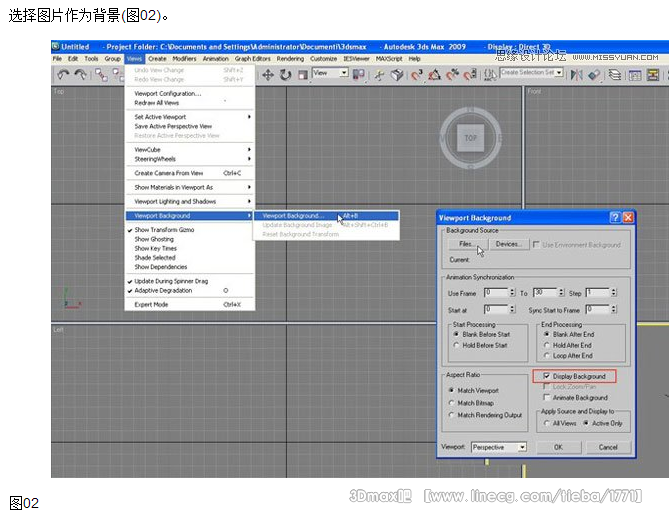Image resolution: width=671 pixels, height=513 pixels.
Task: Toggle the Spinner Snap icon
Action: [470, 75]
